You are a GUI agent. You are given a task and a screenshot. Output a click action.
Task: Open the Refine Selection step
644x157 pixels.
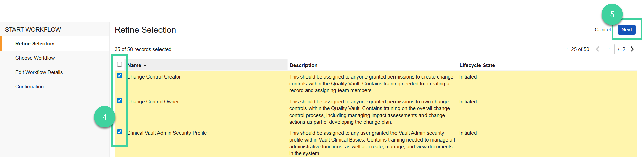35,44
